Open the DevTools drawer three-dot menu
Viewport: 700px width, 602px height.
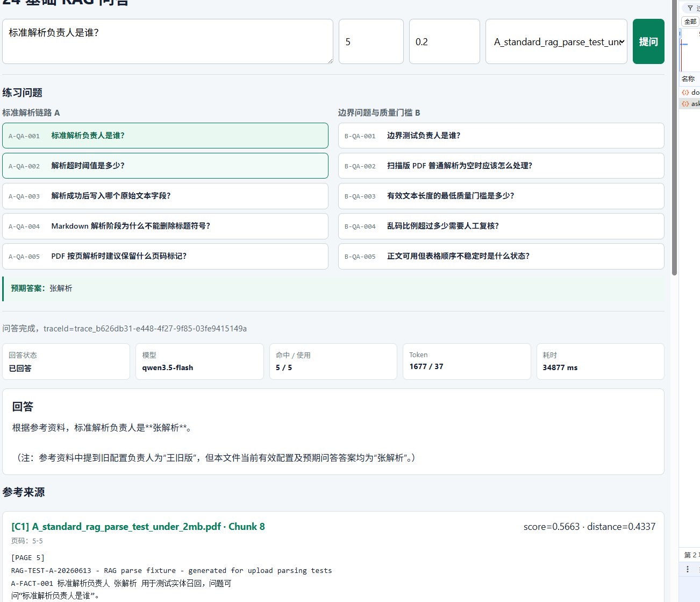(688, 569)
